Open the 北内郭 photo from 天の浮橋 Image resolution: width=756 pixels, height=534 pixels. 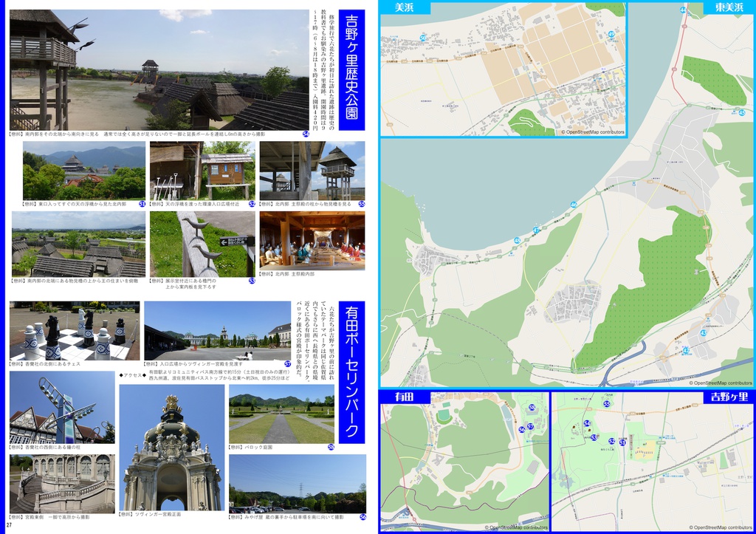coord(84,171)
